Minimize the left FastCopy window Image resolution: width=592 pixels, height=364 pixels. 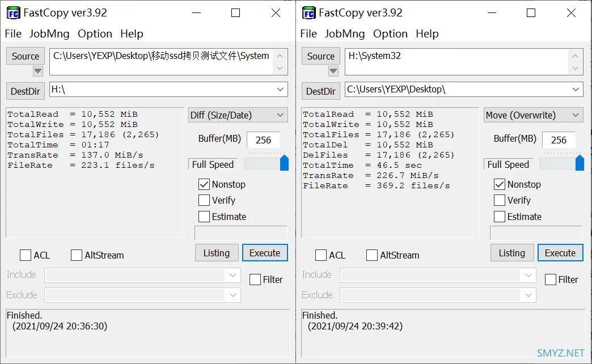[x=196, y=13]
